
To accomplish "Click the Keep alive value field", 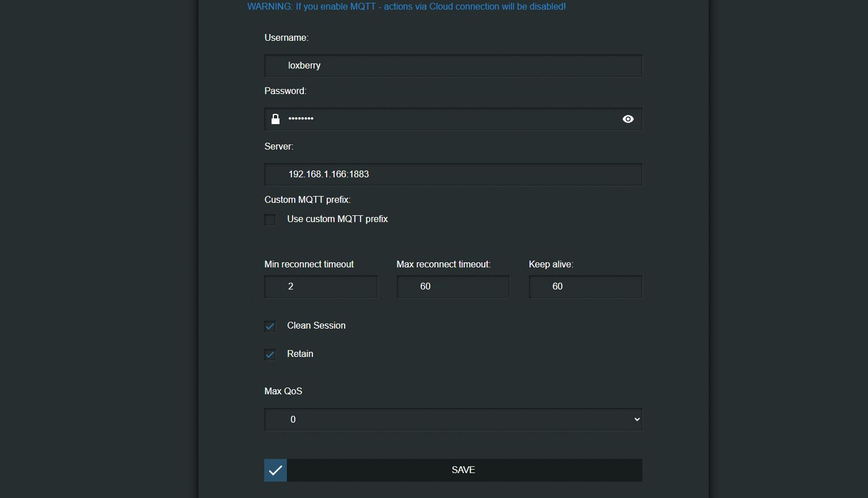I will [x=585, y=287].
